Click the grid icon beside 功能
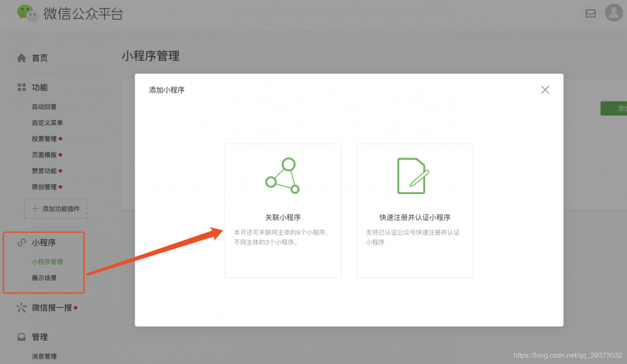Image resolution: width=627 pixels, height=364 pixels. [x=22, y=87]
